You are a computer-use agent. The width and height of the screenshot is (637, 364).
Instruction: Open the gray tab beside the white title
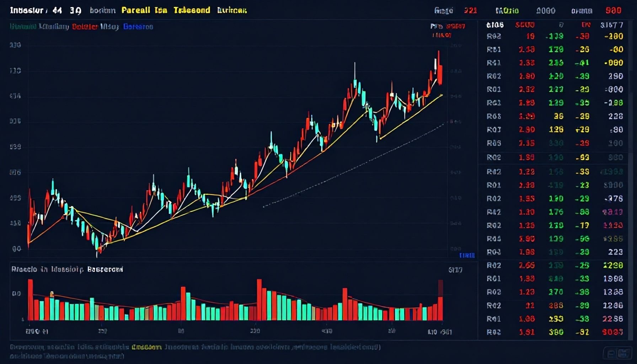coord(102,10)
